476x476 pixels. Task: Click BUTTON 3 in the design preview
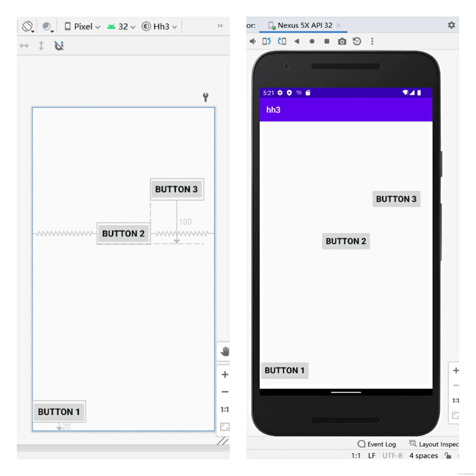tap(177, 189)
